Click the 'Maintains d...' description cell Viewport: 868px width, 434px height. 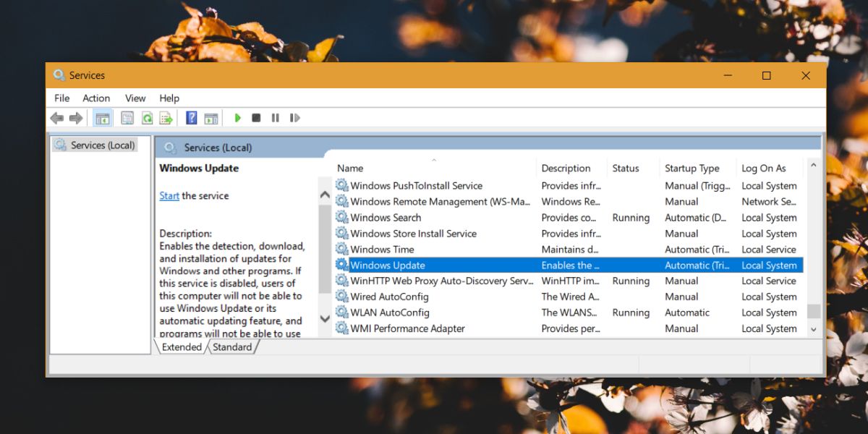pyautogui.click(x=571, y=250)
